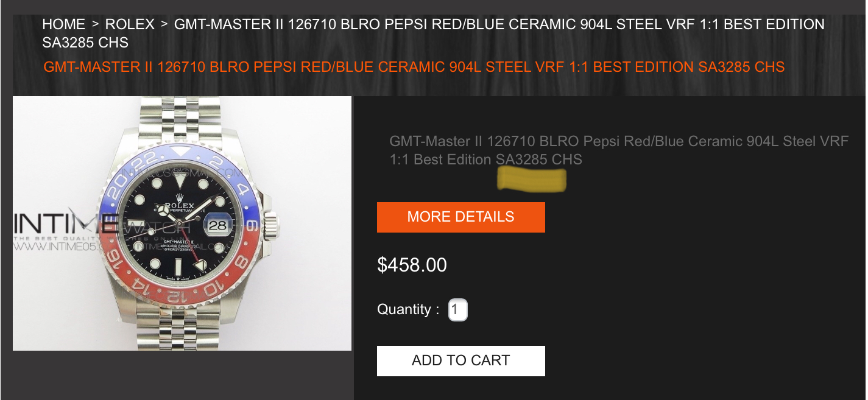868x400 pixels.
Task: Add the watch with ADD TO CART
Action: coord(461,361)
